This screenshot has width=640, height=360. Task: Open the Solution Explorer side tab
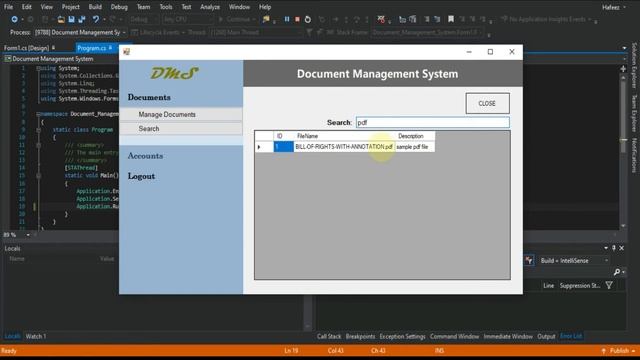click(x=634, y=66)
